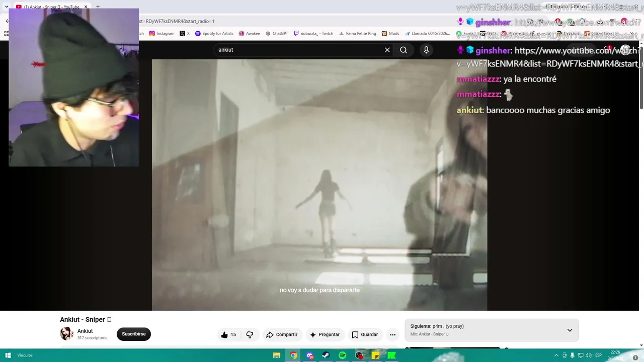
Task: Open Awakee bookmark
Action: coord(250,34)
